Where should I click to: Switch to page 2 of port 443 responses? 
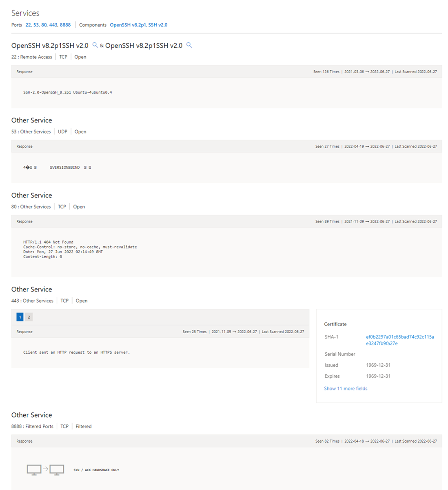(29, 316)
